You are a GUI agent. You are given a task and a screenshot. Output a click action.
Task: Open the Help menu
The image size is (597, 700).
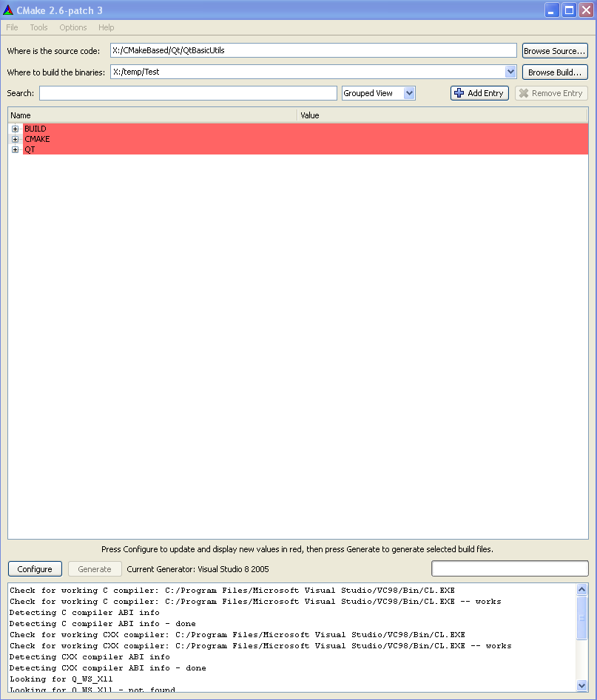pyautogui.click(x=107, y=27)
